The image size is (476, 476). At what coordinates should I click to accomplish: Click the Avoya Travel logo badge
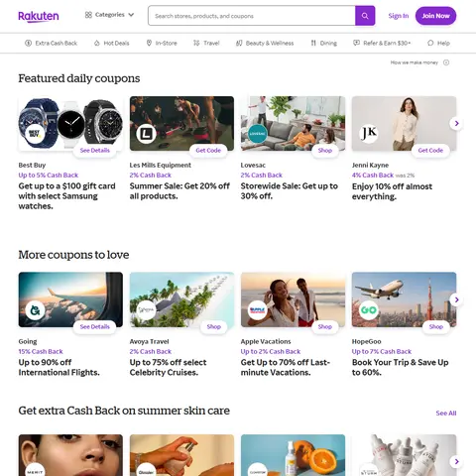(146, 310)
